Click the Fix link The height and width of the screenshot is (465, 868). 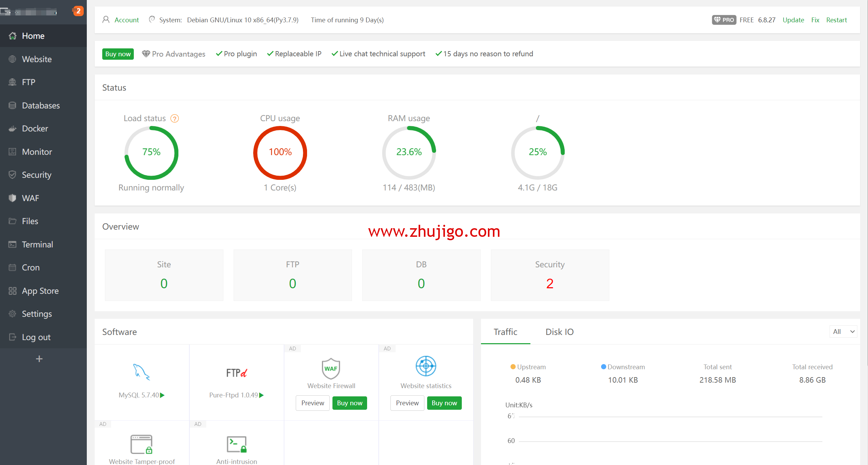815,20
